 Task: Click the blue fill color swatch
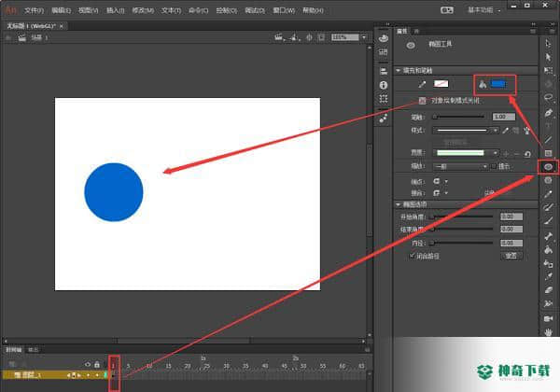pos(498,84)
